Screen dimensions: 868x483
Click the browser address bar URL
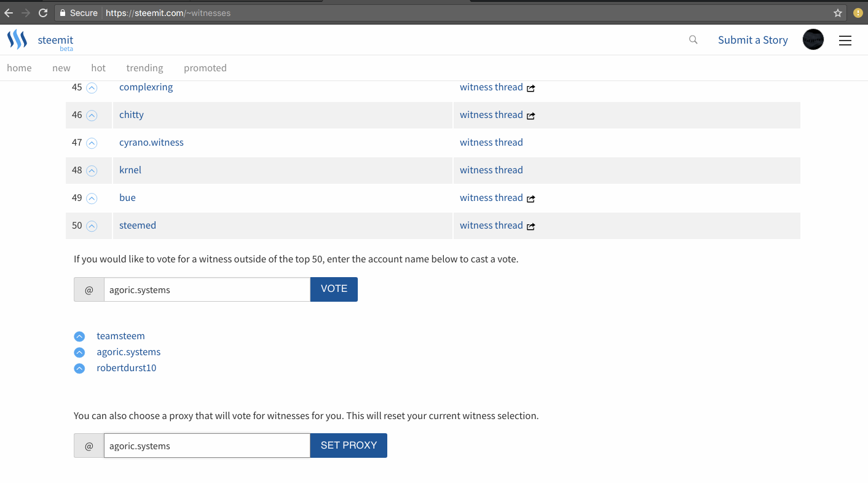pos(168,13)
